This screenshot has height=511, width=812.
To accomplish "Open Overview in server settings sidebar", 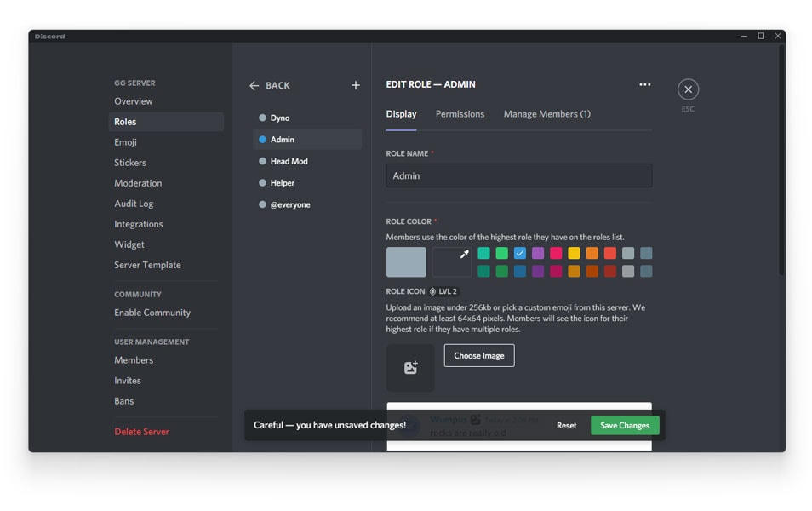I will tap(166, 101).
